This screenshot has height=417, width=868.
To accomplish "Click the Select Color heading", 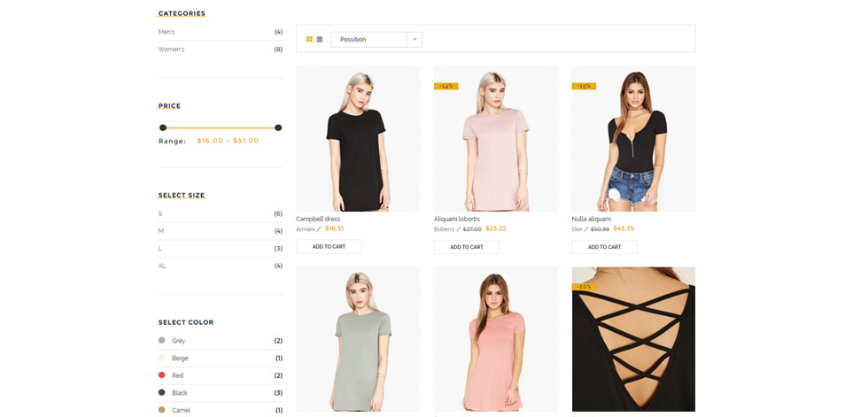I will pos(186,322).
